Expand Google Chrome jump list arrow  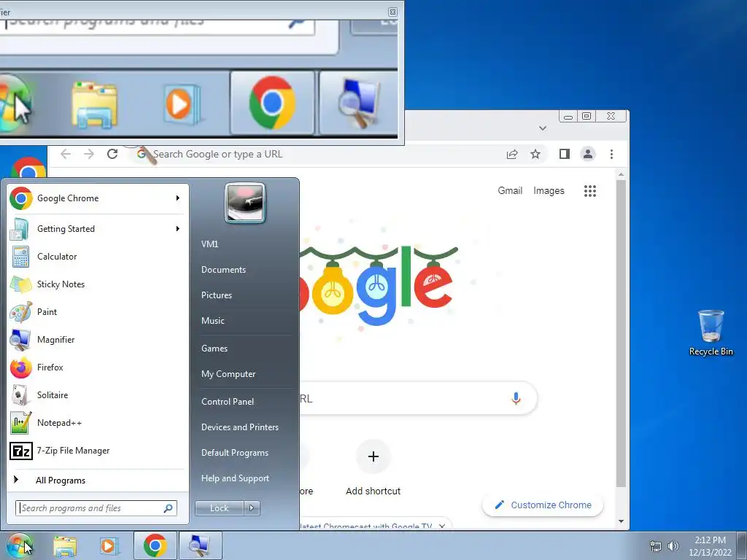point(178,198)
